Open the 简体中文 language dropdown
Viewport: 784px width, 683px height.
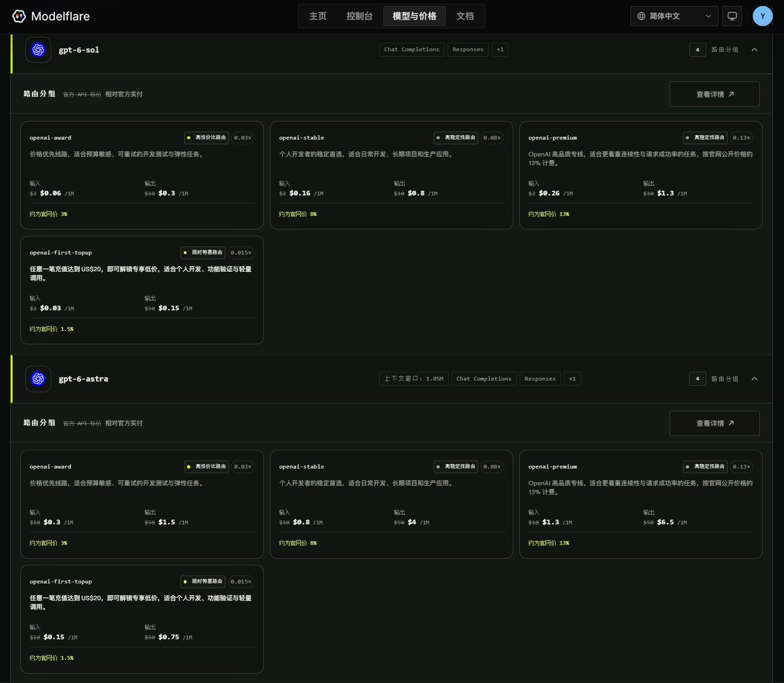coord(674,16)
